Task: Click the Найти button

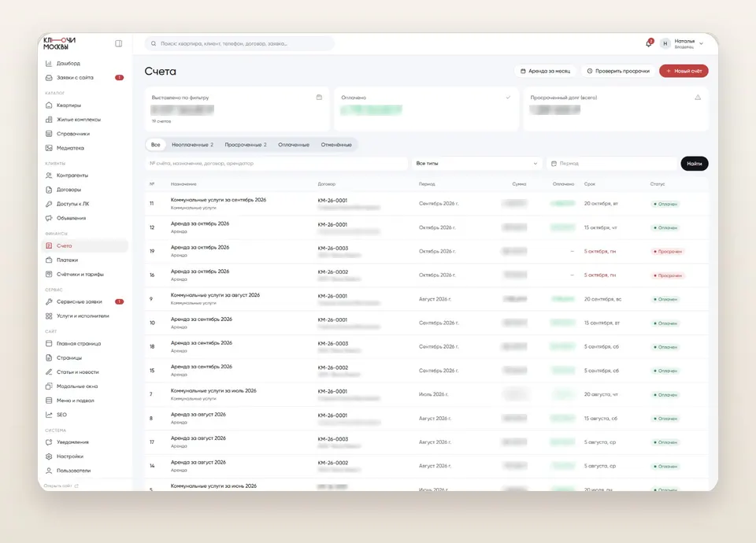Action: coord(695,164)
